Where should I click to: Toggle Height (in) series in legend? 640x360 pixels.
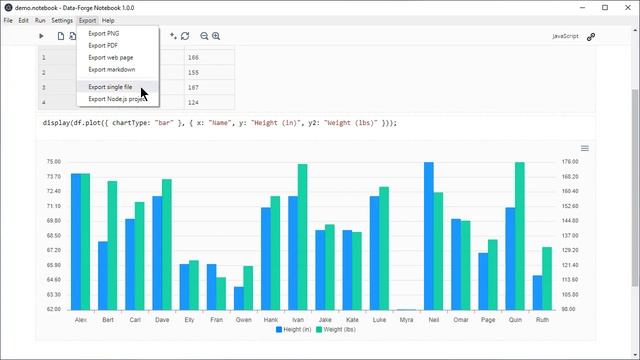click(293, 329)
